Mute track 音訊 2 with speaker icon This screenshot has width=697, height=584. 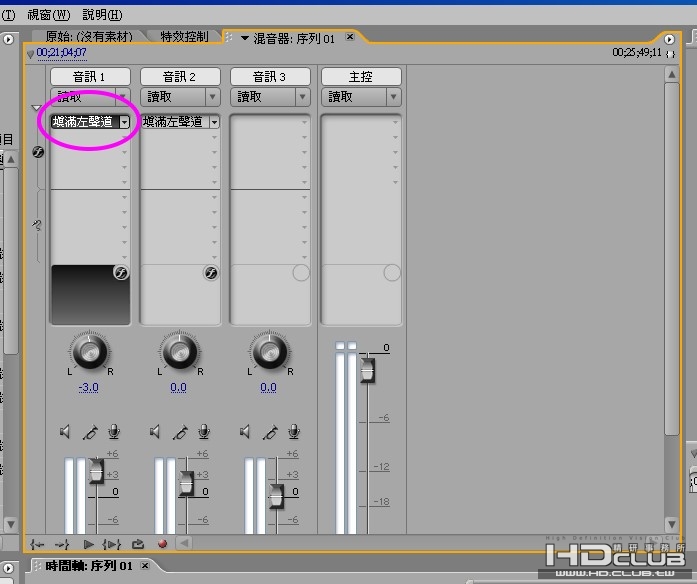155,432
